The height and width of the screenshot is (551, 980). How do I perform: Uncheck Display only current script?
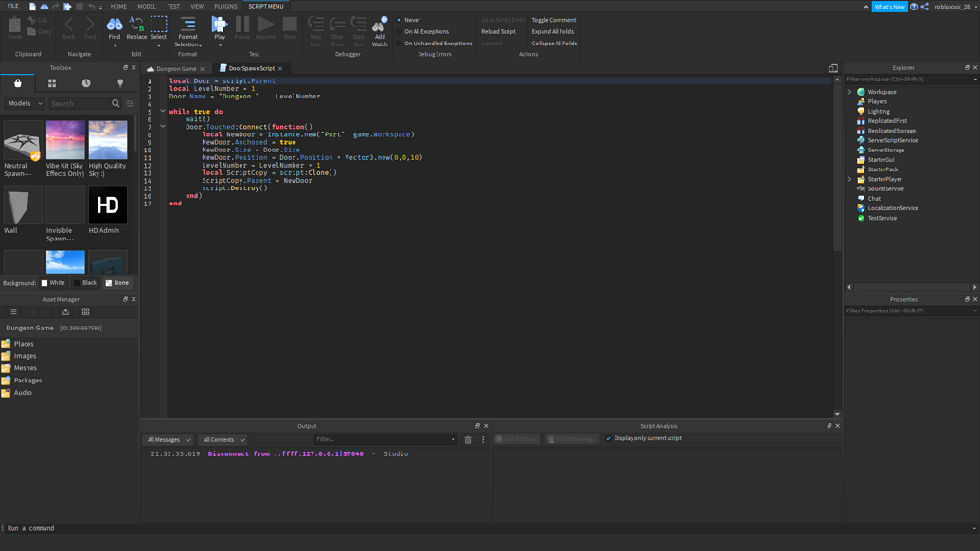608,439
